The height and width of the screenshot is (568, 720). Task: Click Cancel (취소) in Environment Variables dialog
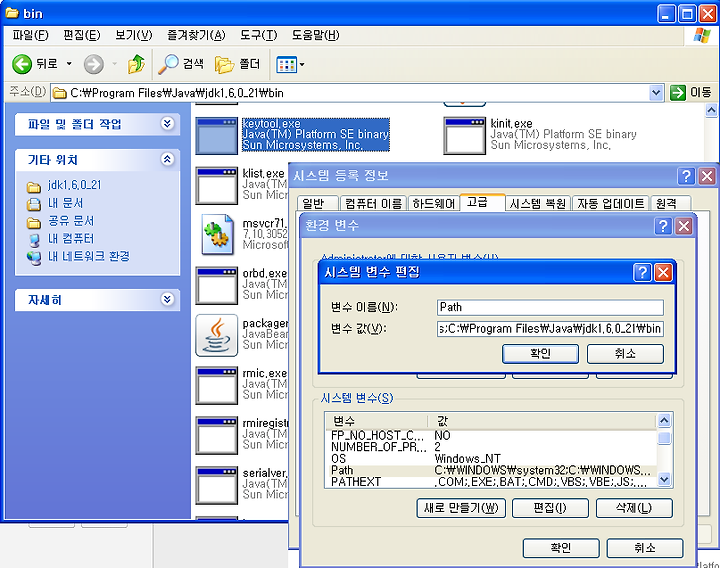(645, 548)
